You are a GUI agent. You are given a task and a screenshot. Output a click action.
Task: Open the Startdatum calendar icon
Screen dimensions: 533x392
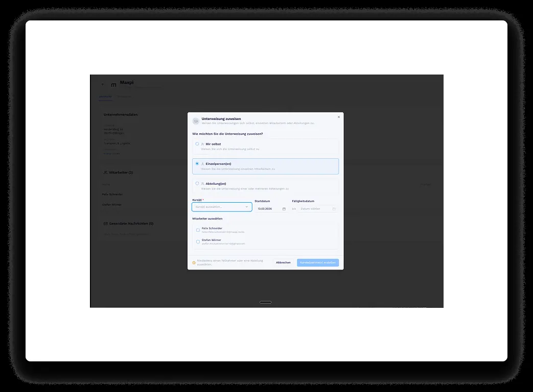284,209
